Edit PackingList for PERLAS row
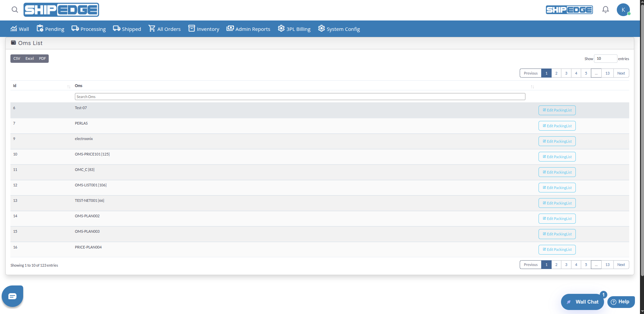The height and width of the screenshot is (314, 644). click(557, 126)
